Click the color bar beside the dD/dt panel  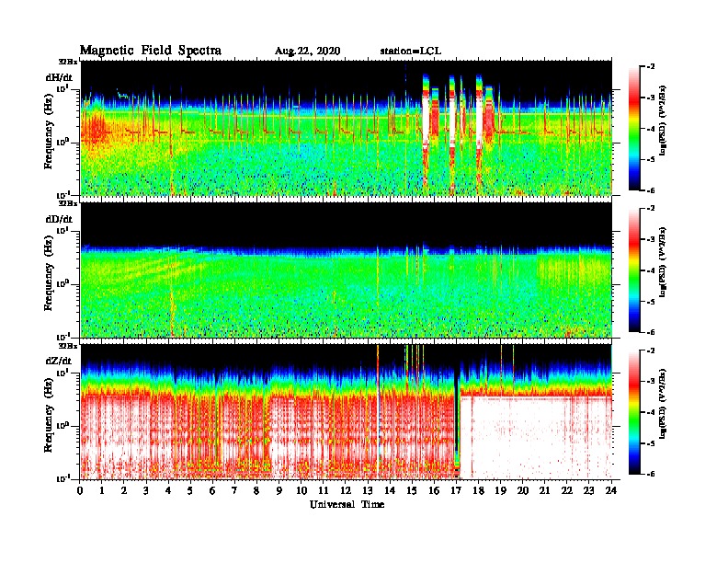[634, 270]
